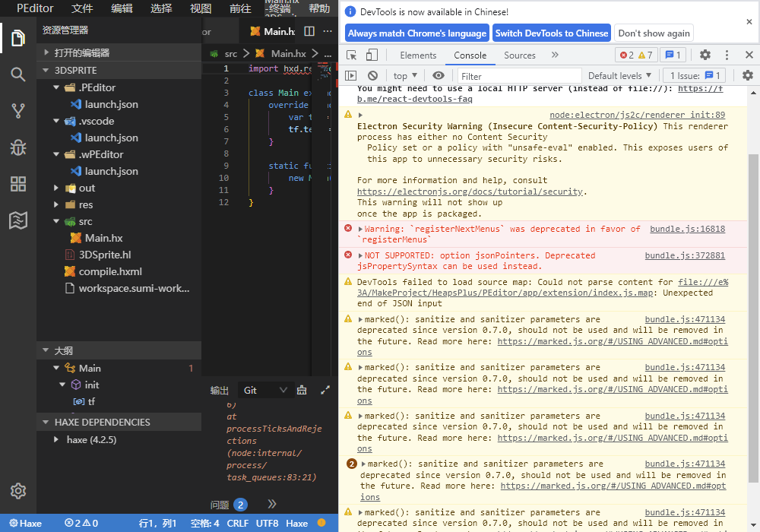Screen dimensions: 760x532
Task: Open DevTools settings gear
Action: [706, 55]
